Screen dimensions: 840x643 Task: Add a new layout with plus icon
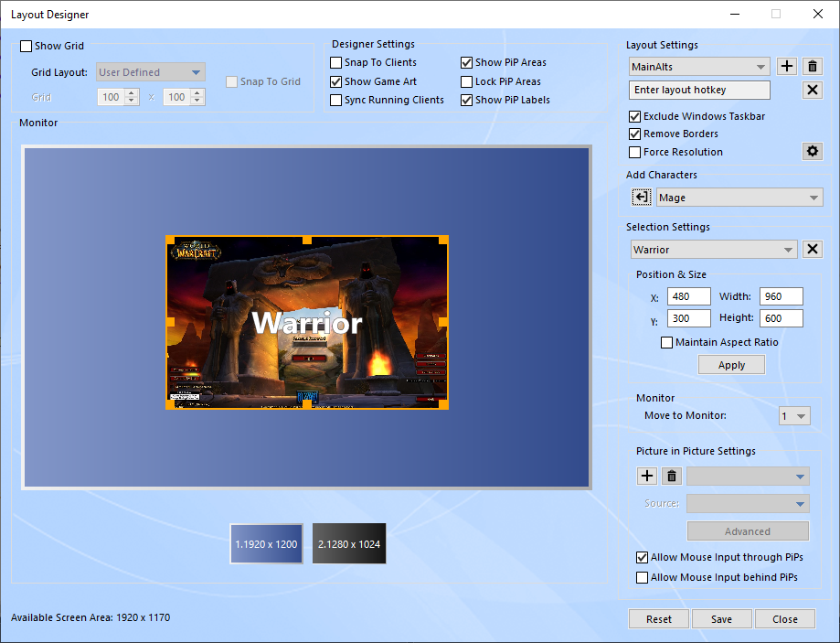[787, 67]
